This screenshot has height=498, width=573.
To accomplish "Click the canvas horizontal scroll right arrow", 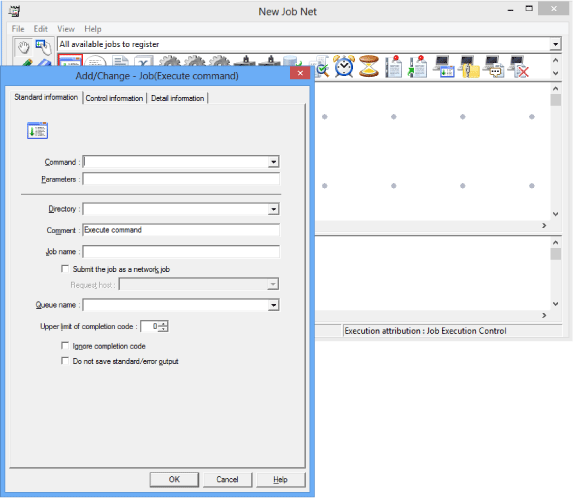I will coord(544,226).
